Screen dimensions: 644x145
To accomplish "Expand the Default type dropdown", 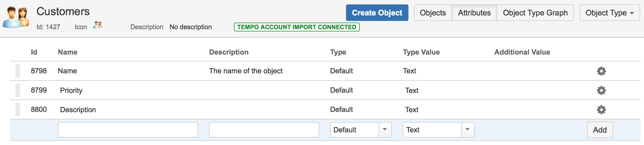I will tap(385, 130).
